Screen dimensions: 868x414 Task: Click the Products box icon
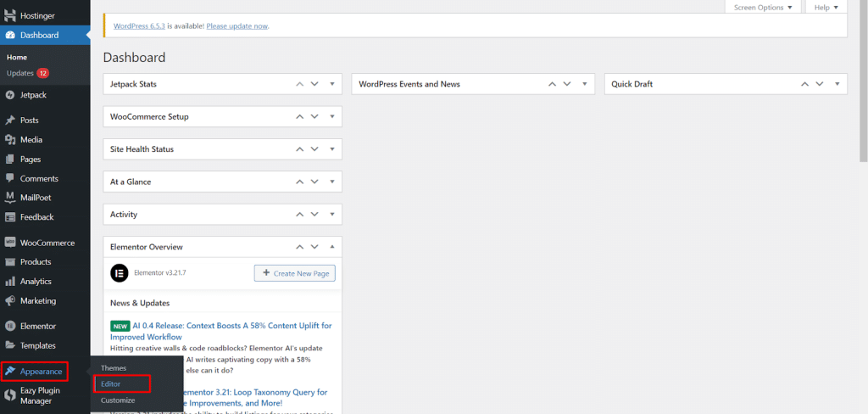click(x=10, y=262)
